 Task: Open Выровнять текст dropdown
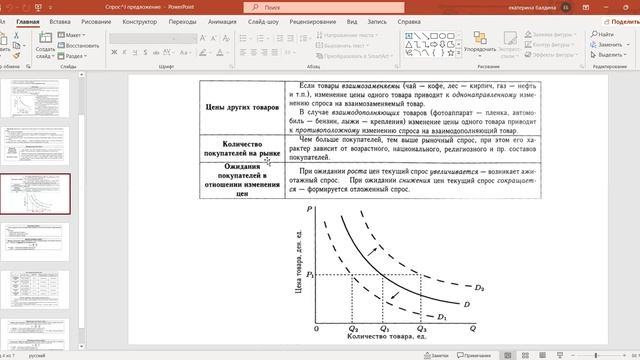click(342, 45)
